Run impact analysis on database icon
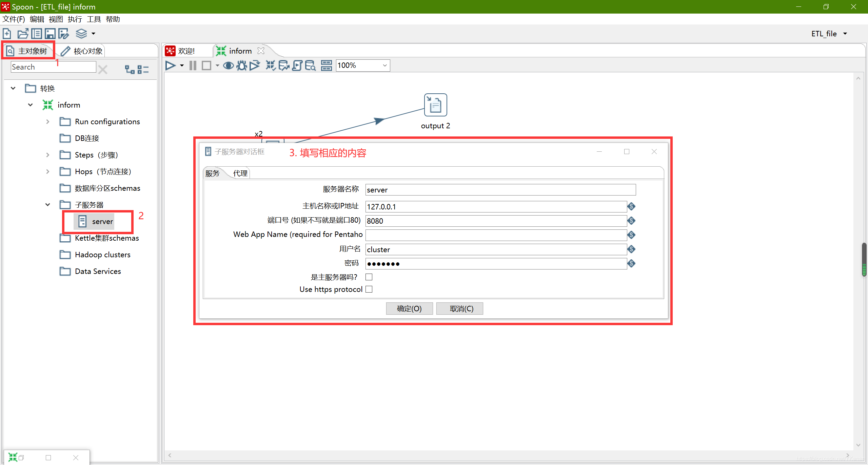868x465 pixels. point(283,66)
